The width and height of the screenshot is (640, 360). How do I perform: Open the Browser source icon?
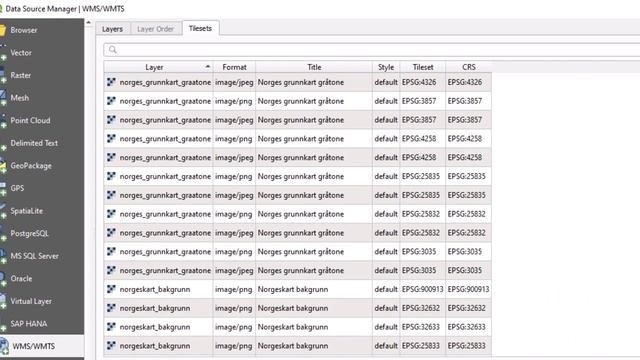pyautogui.click(x=3, y=30)
